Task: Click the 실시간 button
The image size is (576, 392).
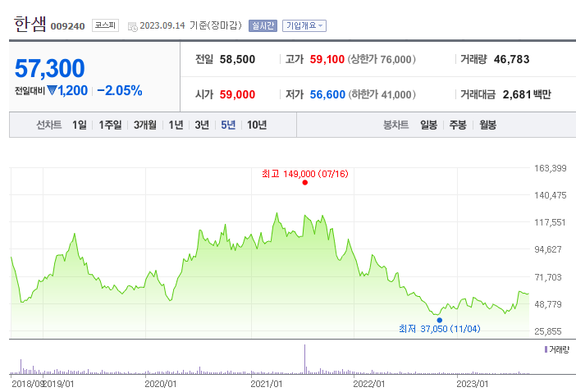Action: pos(263,25)
